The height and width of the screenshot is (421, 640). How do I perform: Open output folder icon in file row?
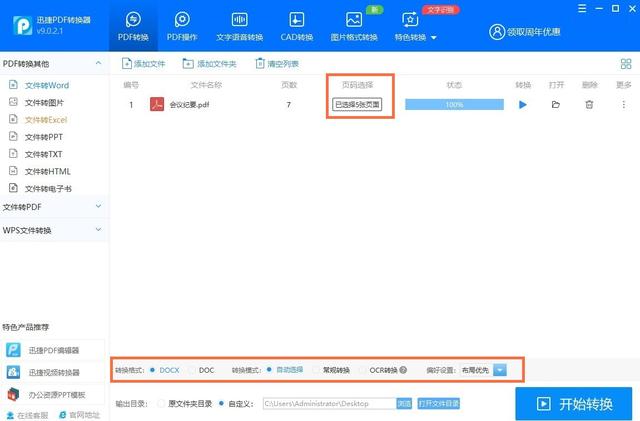(556, 104)
